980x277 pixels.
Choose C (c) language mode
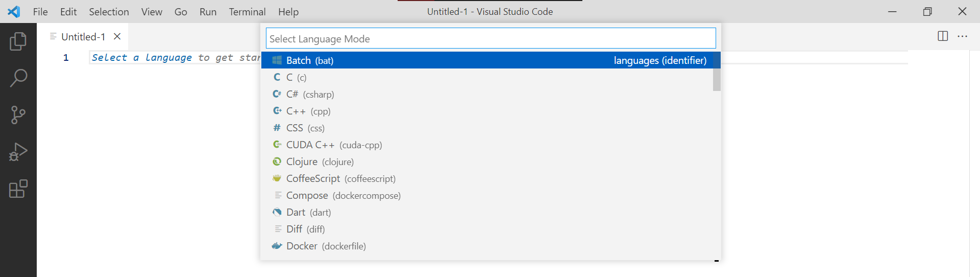487,77
